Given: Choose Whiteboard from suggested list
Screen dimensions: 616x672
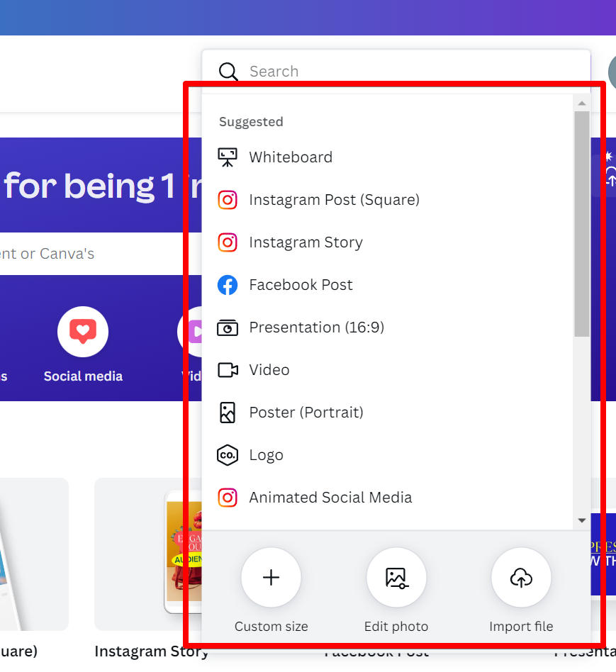Looking at the screenshot, I should tap(291, 157).
